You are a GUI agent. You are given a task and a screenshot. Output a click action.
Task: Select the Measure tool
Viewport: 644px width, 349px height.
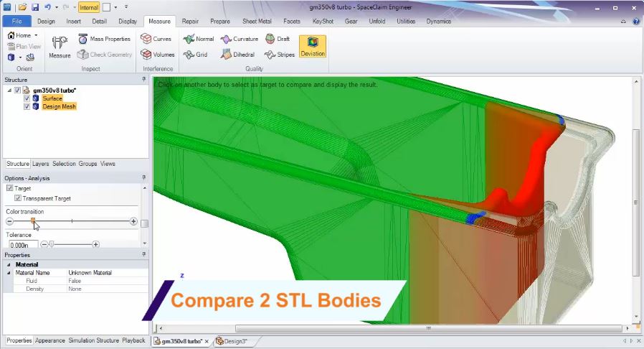60,47
